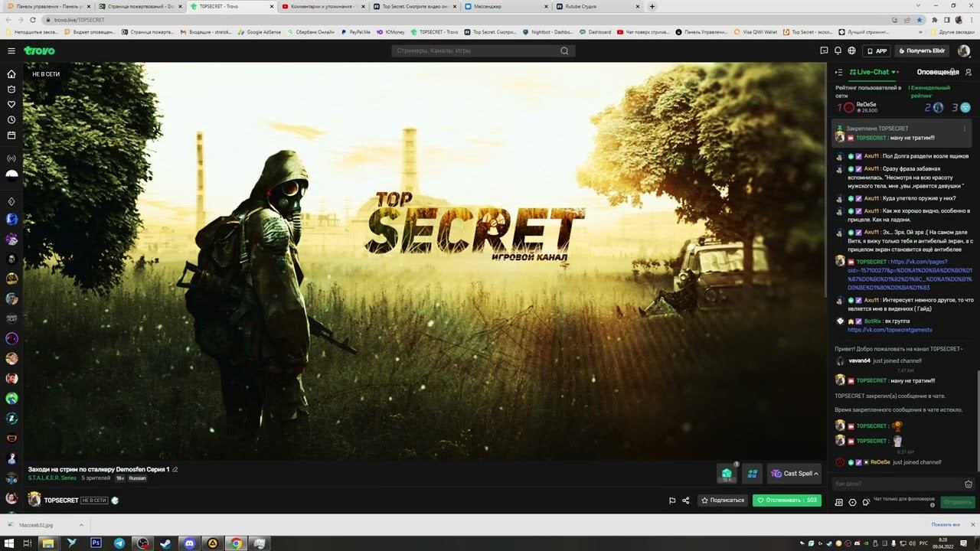Open the Windows Start menu
The width and height of the screenshot is (980, 551).
(x=9, y=543)
